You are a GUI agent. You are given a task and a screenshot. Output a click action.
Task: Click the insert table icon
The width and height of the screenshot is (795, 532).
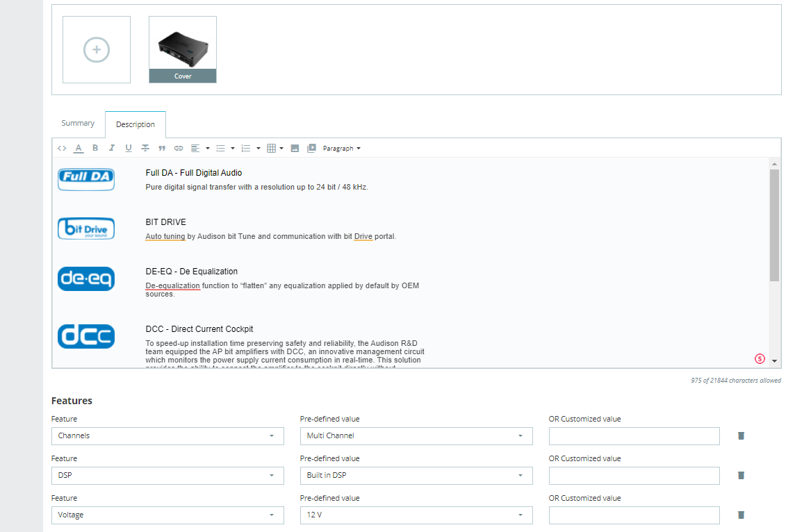tap(271, 149)
